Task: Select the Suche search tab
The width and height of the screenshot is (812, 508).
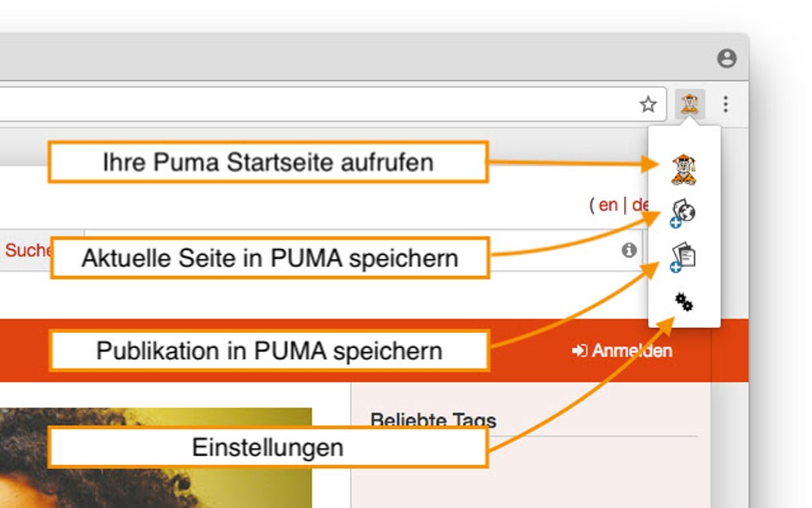Action: click(29, 250)
